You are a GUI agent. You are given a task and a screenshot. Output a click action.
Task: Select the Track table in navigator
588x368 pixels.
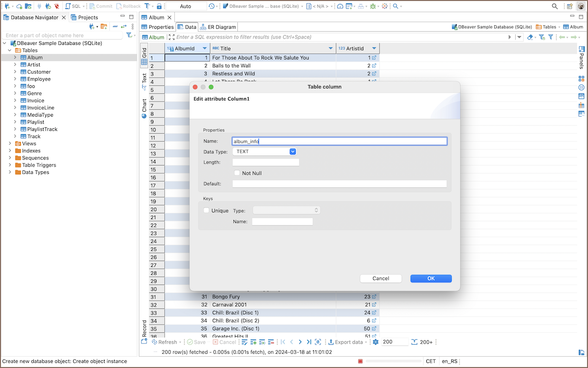click(34, 136)
